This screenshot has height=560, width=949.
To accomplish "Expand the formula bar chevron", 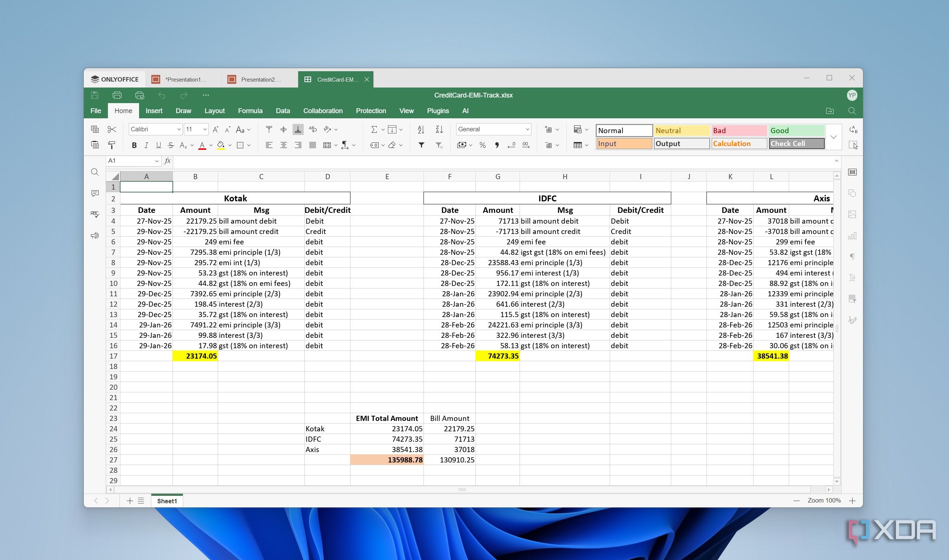I will coord(837,161).
